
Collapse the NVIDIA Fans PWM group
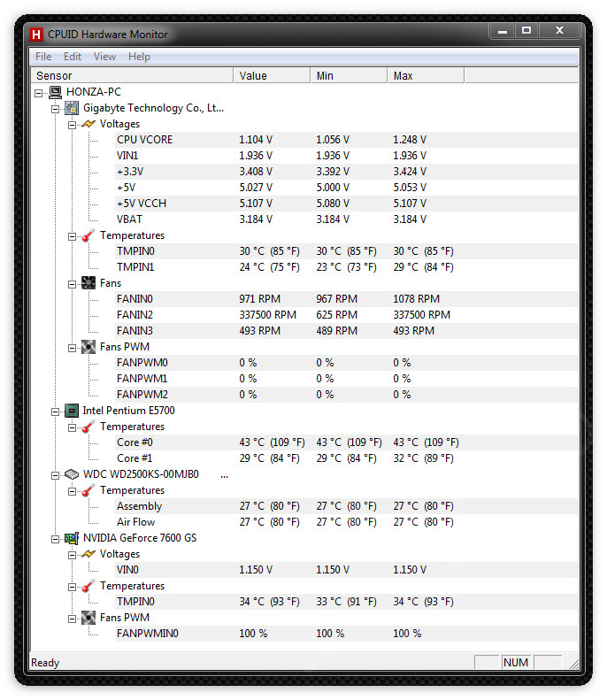click(x=72, y=619)
